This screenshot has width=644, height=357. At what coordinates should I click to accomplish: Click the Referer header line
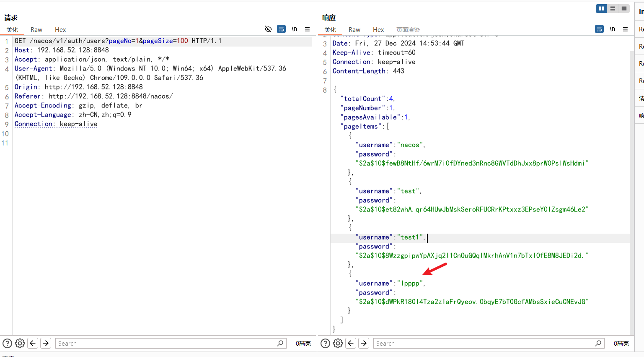click(94, 96)
